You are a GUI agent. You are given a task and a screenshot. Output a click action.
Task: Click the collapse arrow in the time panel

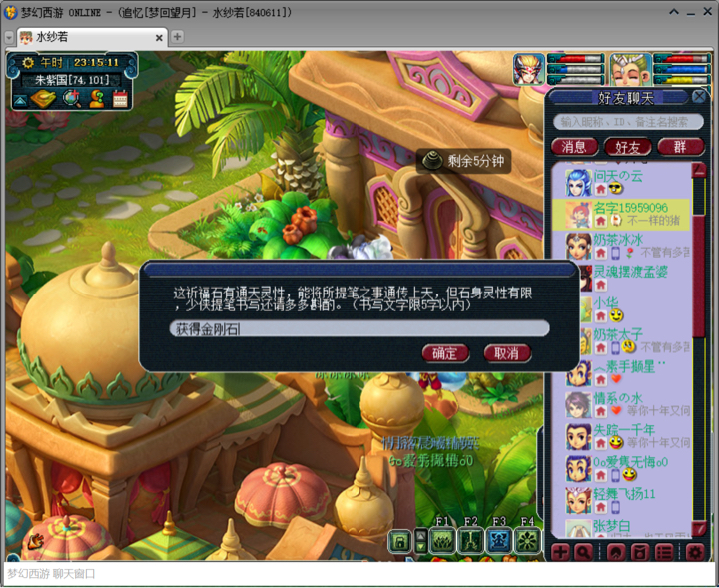[20, 100]
